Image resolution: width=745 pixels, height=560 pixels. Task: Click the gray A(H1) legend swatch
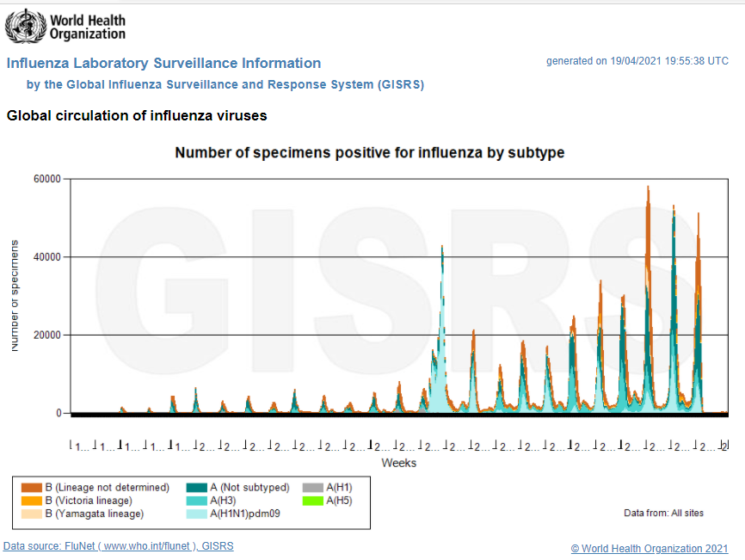(x=313, y=488)
